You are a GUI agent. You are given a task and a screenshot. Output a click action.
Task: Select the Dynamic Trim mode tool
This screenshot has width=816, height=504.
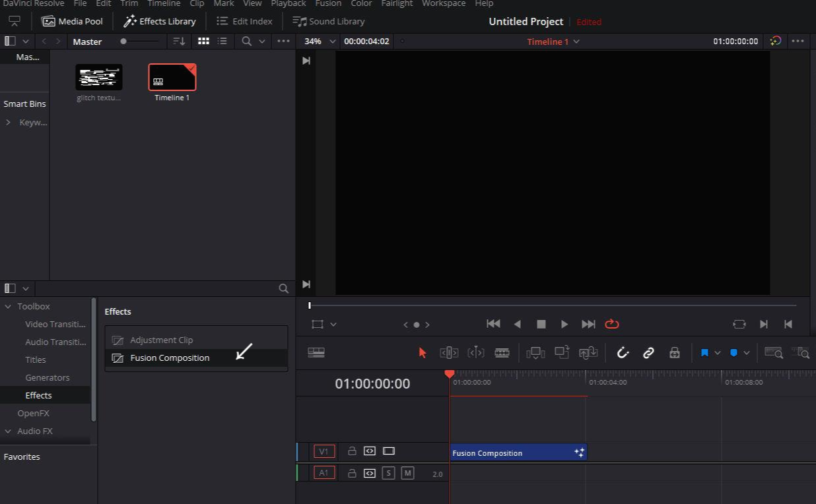tap(475, 353)
